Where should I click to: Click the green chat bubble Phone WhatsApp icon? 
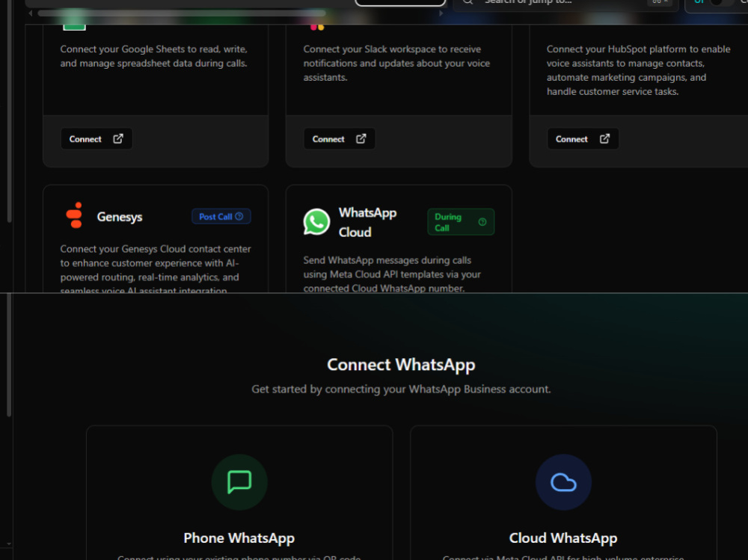239,482
